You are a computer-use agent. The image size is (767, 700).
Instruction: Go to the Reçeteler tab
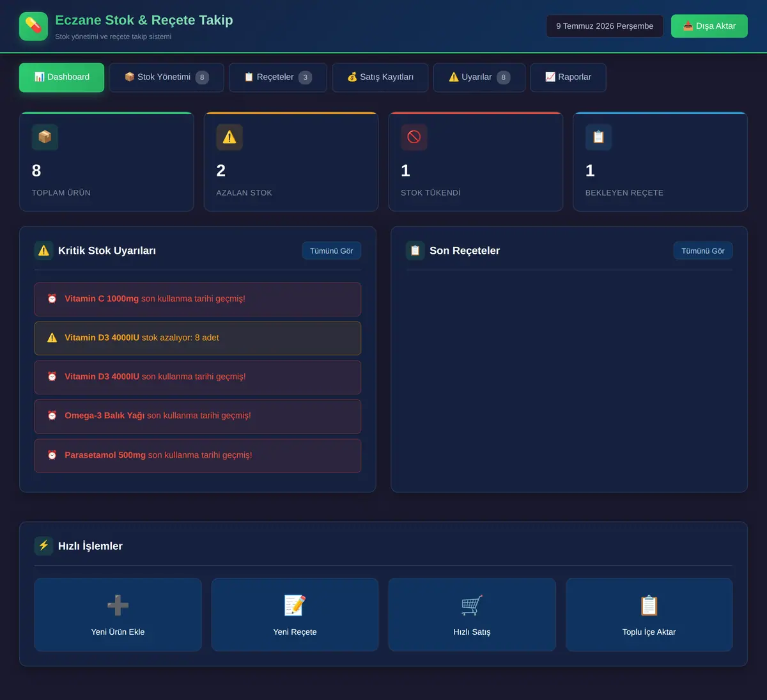278,77
